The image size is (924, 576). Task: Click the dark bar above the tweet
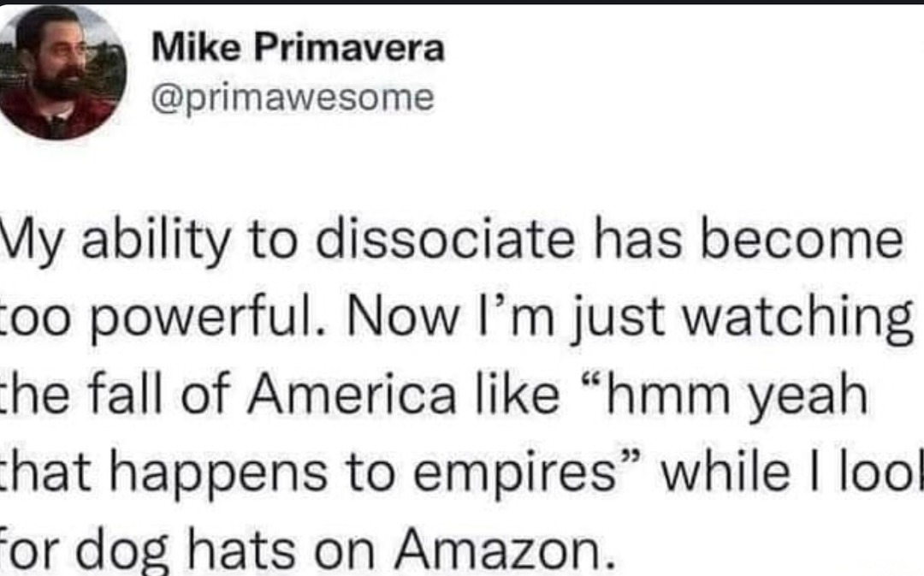[x=462, y=3]
